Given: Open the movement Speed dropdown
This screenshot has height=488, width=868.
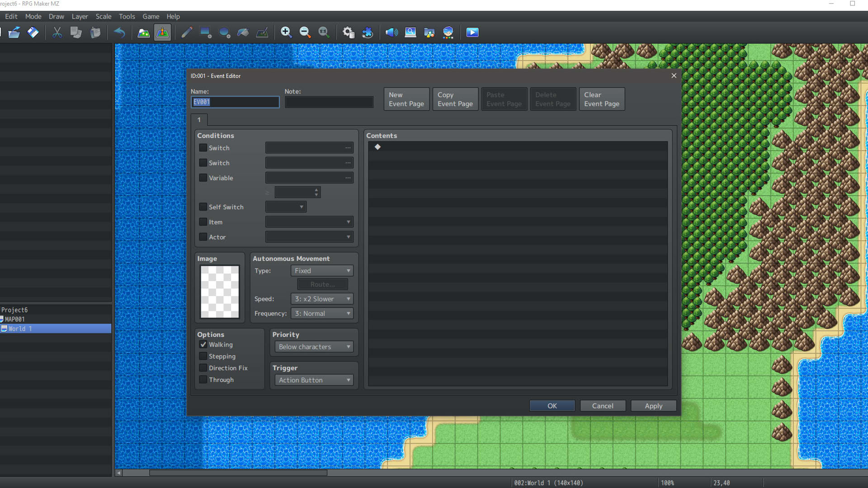Looking at the screenshot, I should click(322, 299).
